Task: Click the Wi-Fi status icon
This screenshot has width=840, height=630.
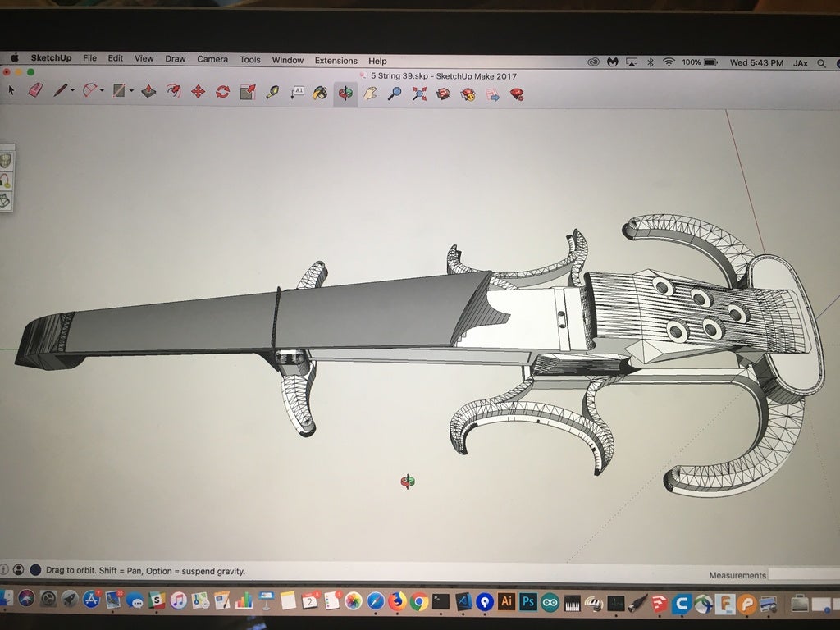Action: pos(669,62)
